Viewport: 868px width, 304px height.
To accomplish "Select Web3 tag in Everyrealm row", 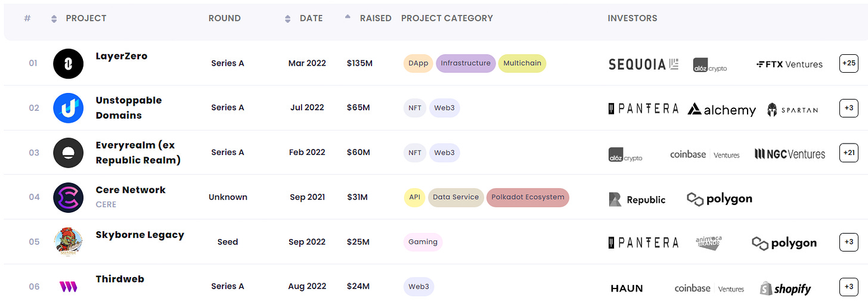I will point(444,153).
